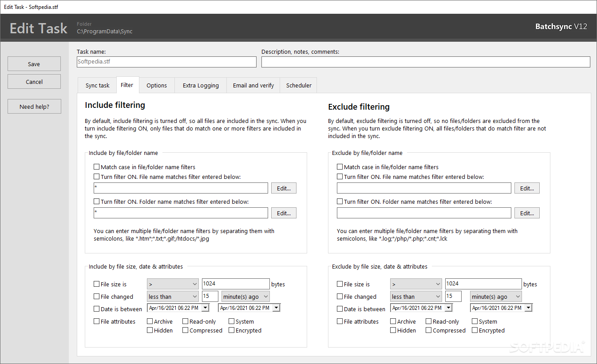597x364 pixels.
Task: Edit the include folder name filter
Action: tap(284, 213)
